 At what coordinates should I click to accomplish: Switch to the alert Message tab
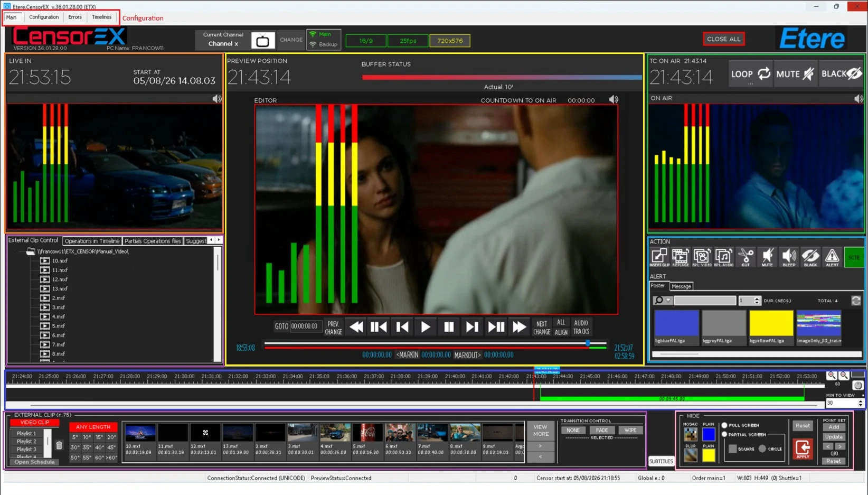681,286
